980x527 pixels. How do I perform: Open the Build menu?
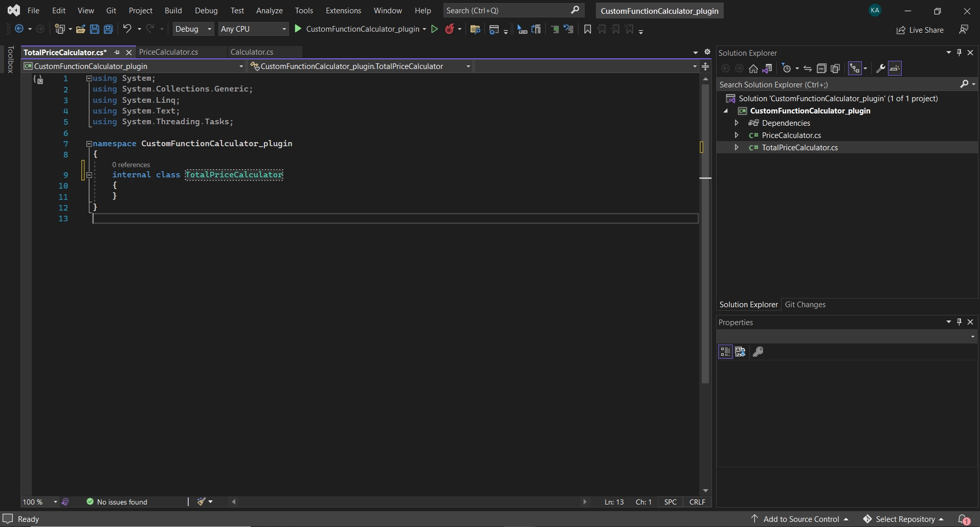pos(173,11)
